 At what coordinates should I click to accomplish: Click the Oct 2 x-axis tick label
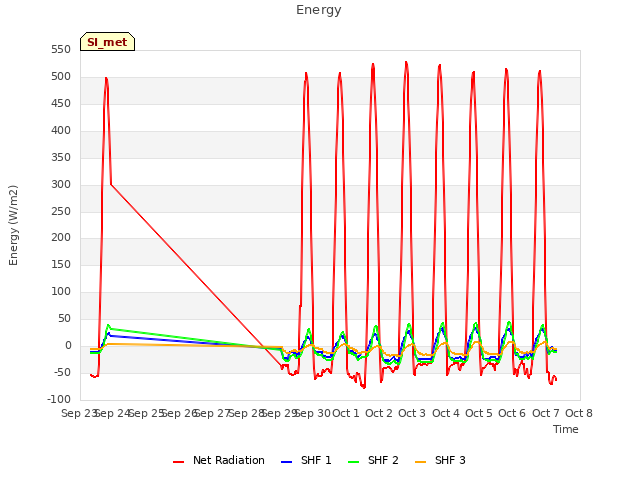click(379, 413)
